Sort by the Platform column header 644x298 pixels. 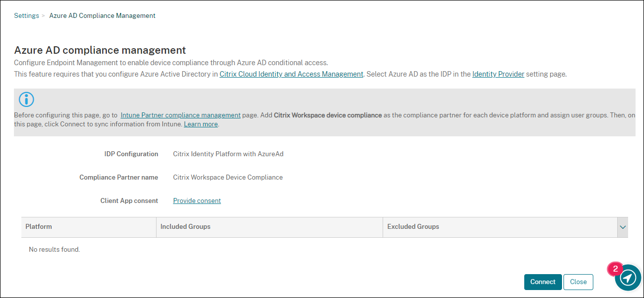[x=39, y=227]
